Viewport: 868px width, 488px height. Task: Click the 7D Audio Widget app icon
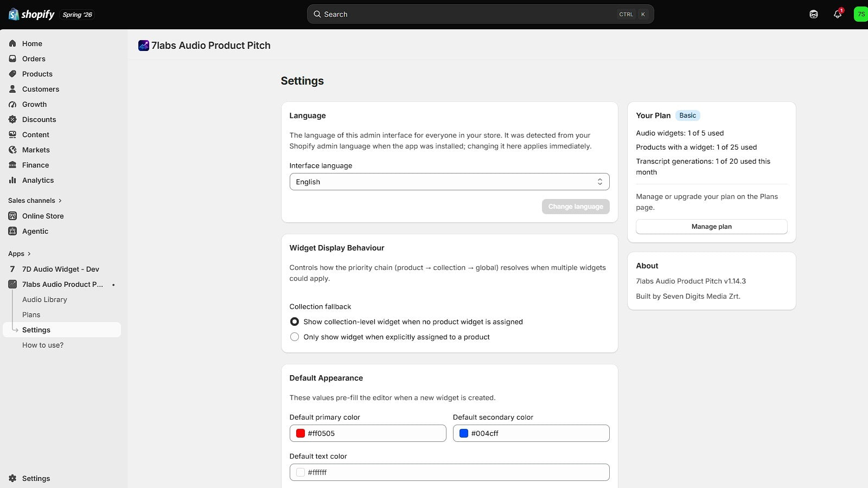tap(12, 269)
